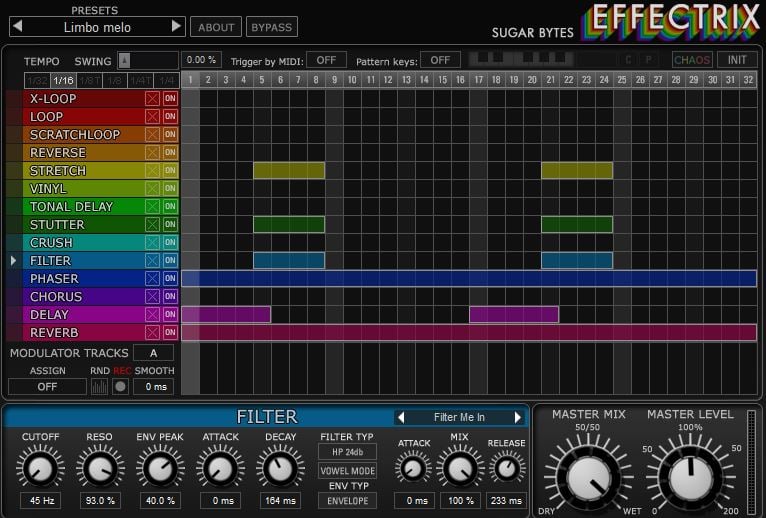Click the MASTER LEVEL knob
The image size is (766, 518).
[690, 478]
